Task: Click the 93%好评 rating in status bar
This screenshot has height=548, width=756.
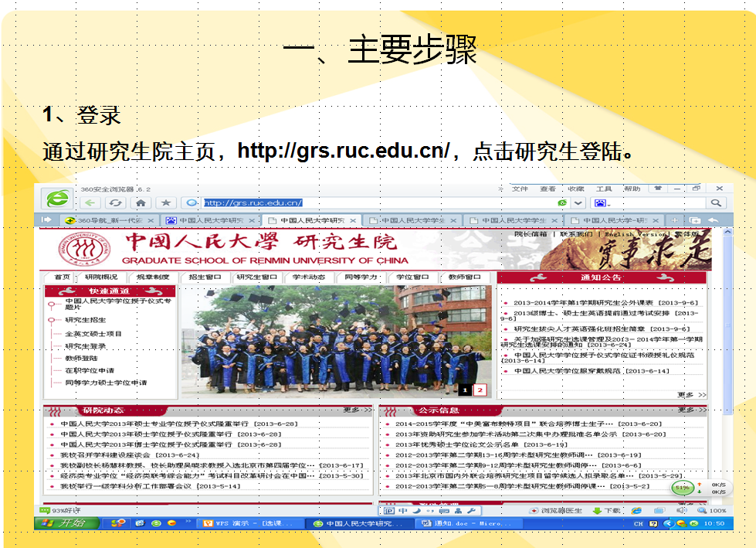Action: (60, 510)
